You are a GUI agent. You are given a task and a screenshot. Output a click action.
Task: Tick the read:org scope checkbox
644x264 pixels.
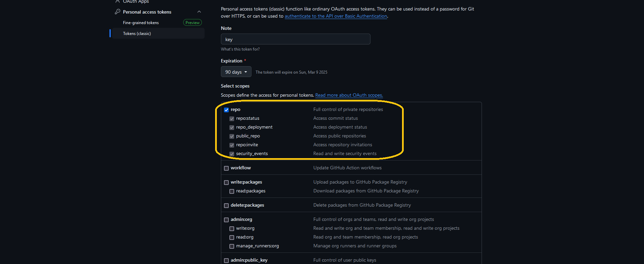232,238
